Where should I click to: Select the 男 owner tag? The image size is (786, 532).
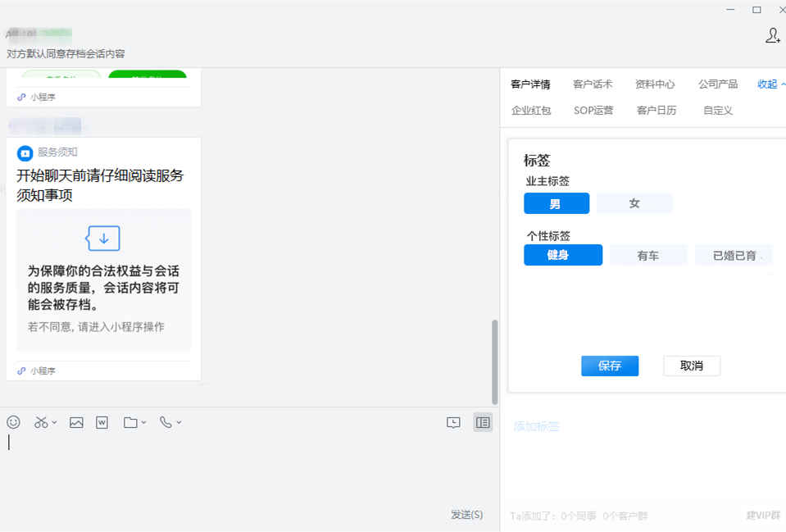[x=556, y=203]
